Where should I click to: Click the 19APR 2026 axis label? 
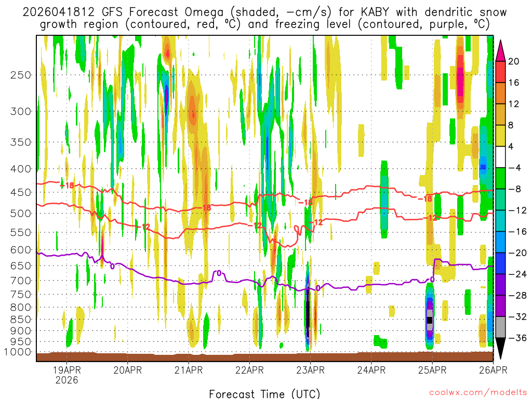(67, 375)
